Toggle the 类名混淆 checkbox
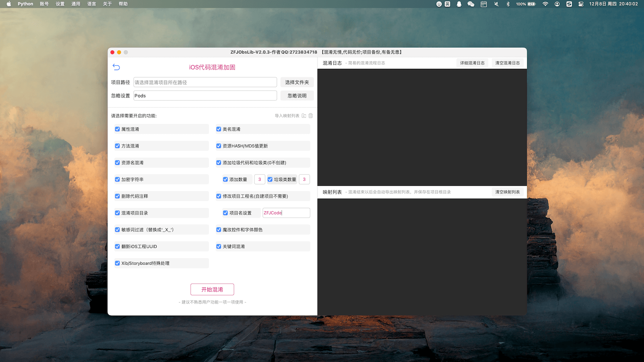The height and width of the screenshot is (362, 644). tap(219, 129)
